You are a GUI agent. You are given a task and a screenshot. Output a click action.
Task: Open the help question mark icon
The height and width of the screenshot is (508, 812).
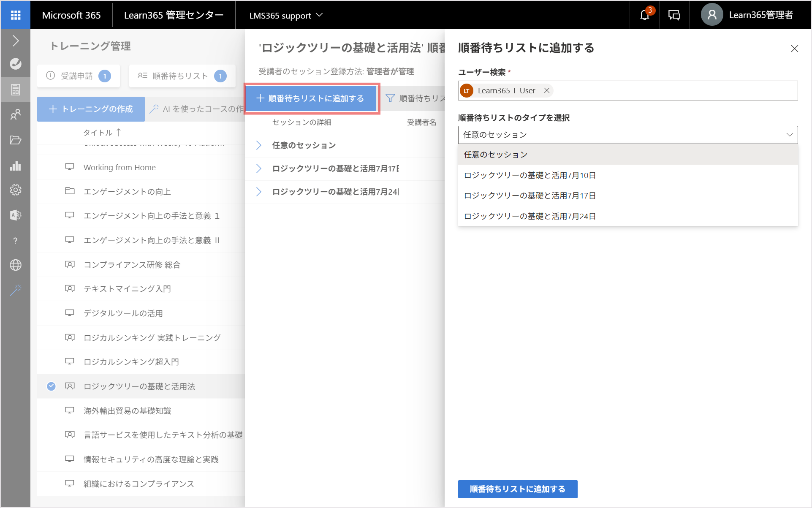16,241
